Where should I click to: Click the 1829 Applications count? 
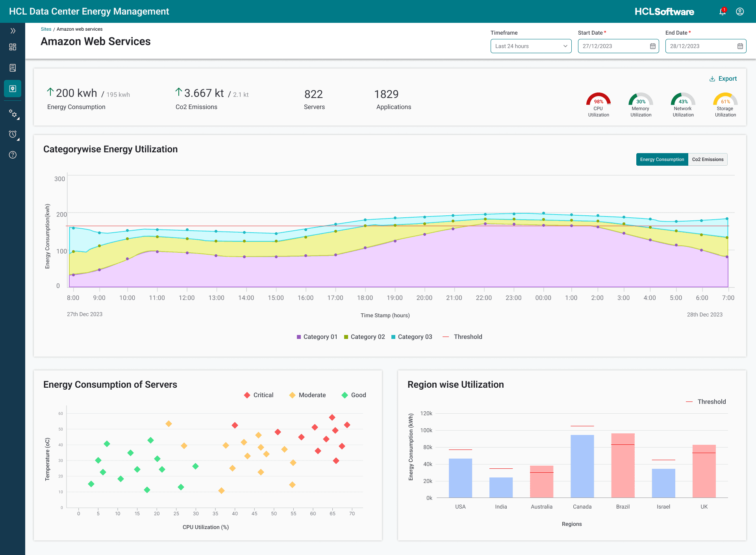(386, 94)
